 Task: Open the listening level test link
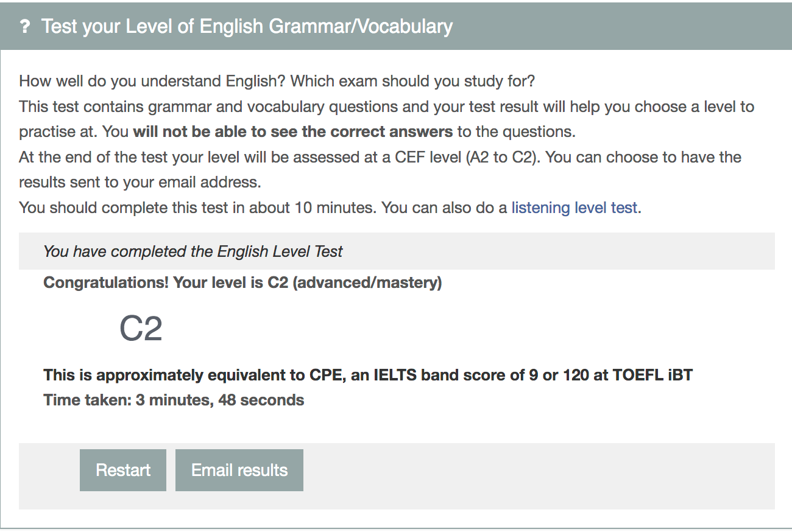574,208
